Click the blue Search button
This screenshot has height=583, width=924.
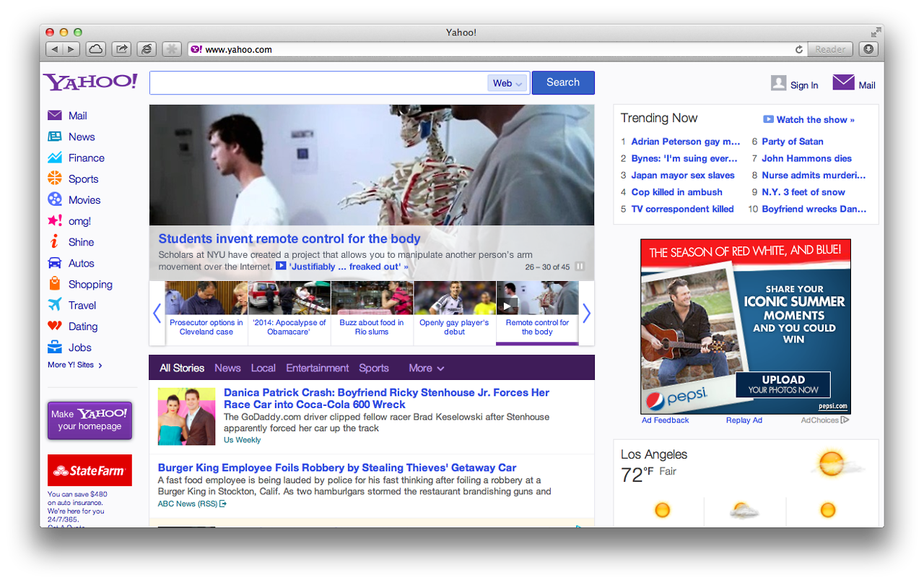(x=562, y=82)
